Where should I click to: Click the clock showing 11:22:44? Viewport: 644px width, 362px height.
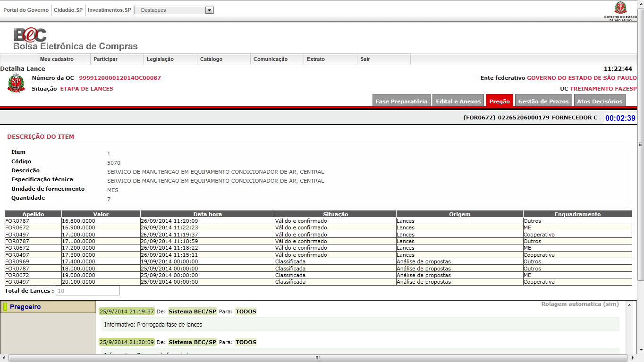pos(618,69)
